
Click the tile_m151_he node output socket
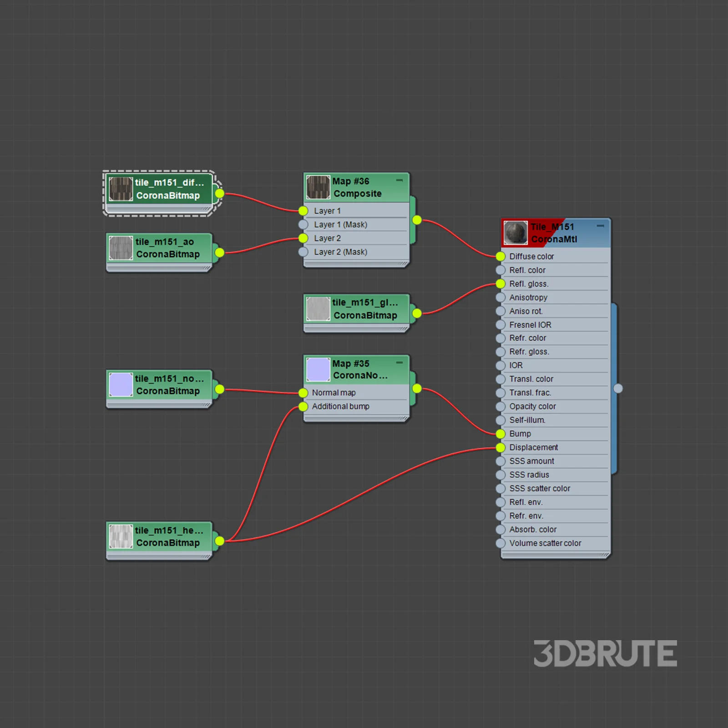(219, 541)
